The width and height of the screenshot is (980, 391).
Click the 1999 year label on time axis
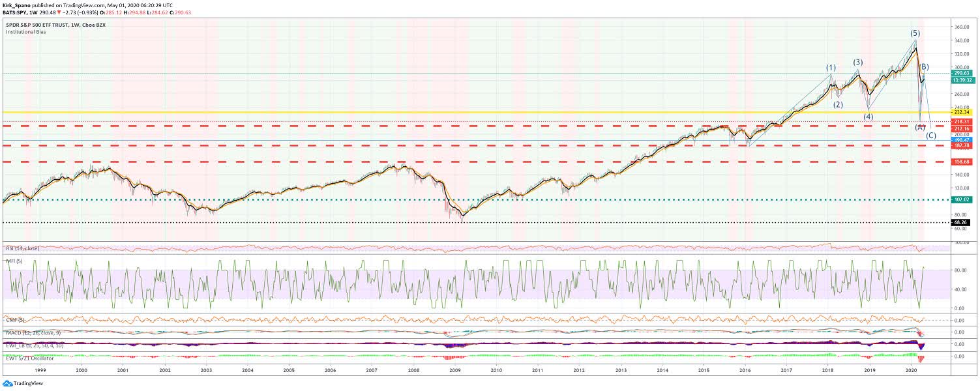40,370
